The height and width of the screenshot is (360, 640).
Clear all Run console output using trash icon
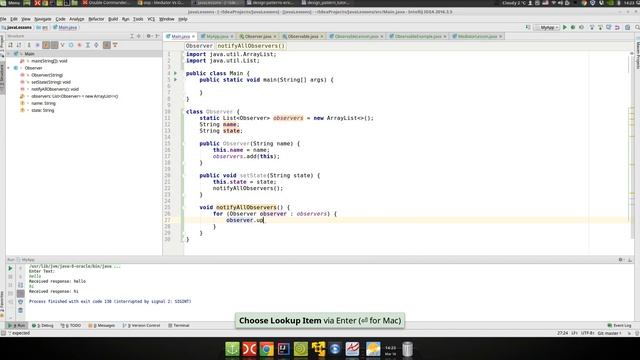(20, 311)
